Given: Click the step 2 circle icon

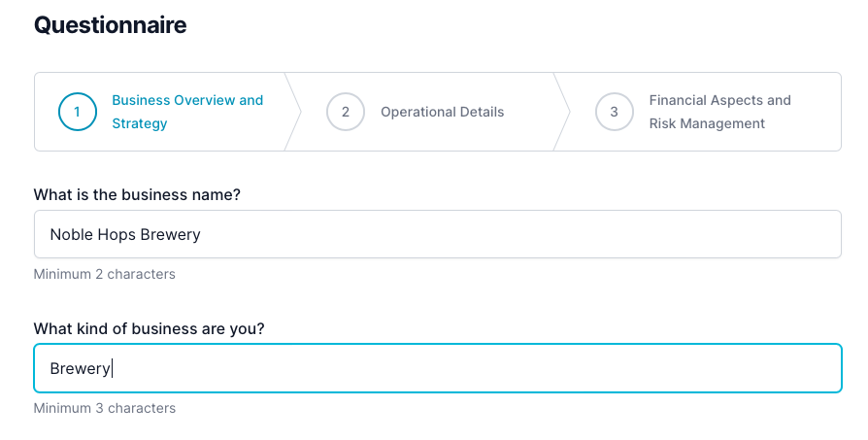Looking at the screenshot, I should click(x=346, y=112).
